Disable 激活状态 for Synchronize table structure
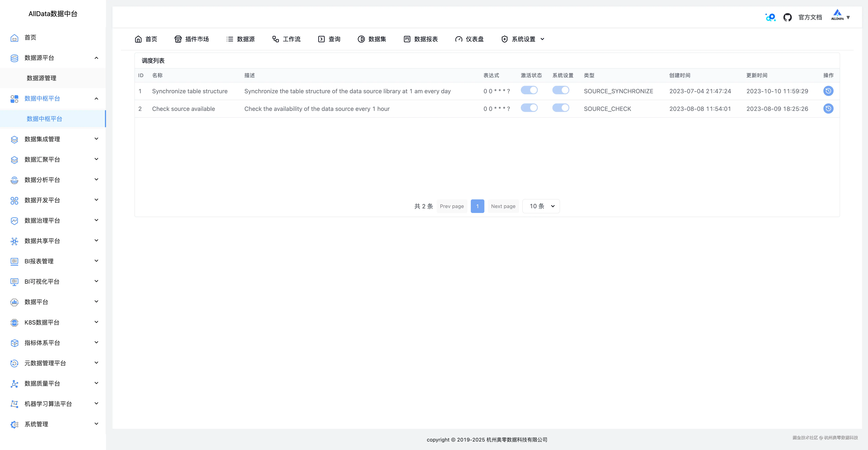Viewport: 868px width, 450px height. coord(529,90)
